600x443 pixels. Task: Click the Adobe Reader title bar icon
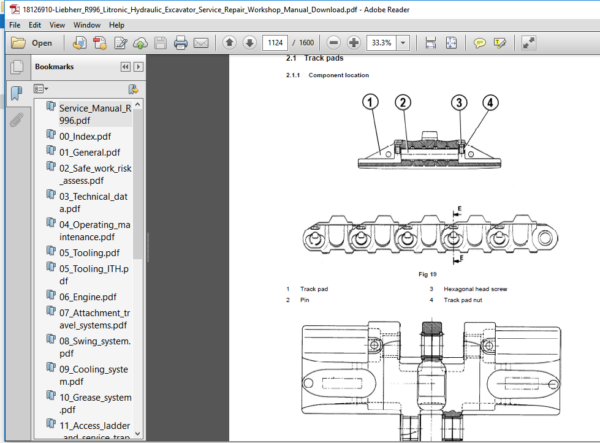15,9
